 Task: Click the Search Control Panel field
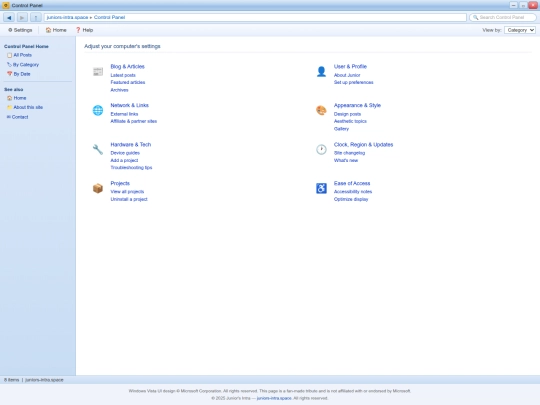[502, 17]
